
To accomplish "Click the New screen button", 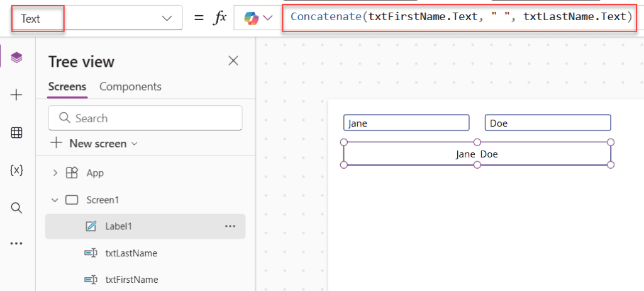I will point(94,143).
